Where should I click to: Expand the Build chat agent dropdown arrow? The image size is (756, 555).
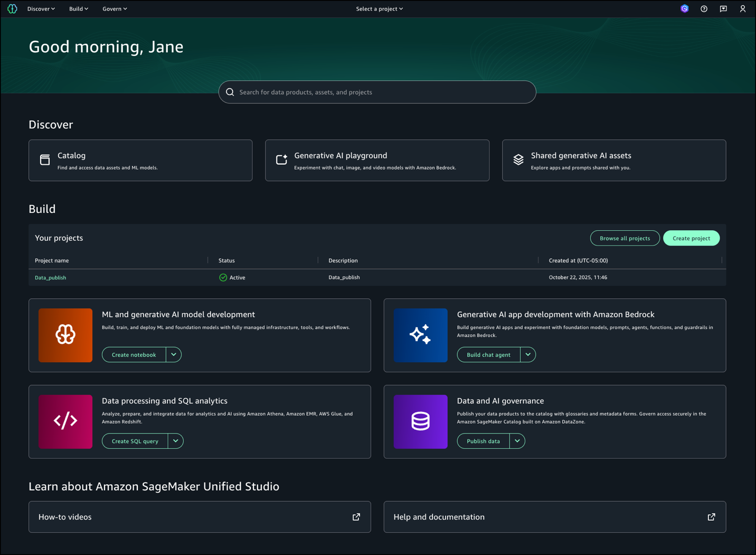point(528,355)
